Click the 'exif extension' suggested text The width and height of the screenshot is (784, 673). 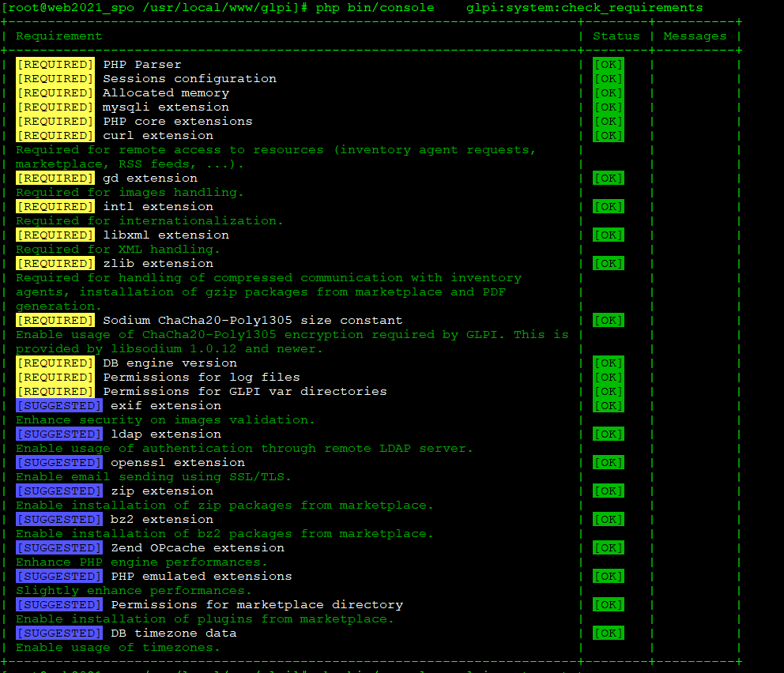pos(166,406)
